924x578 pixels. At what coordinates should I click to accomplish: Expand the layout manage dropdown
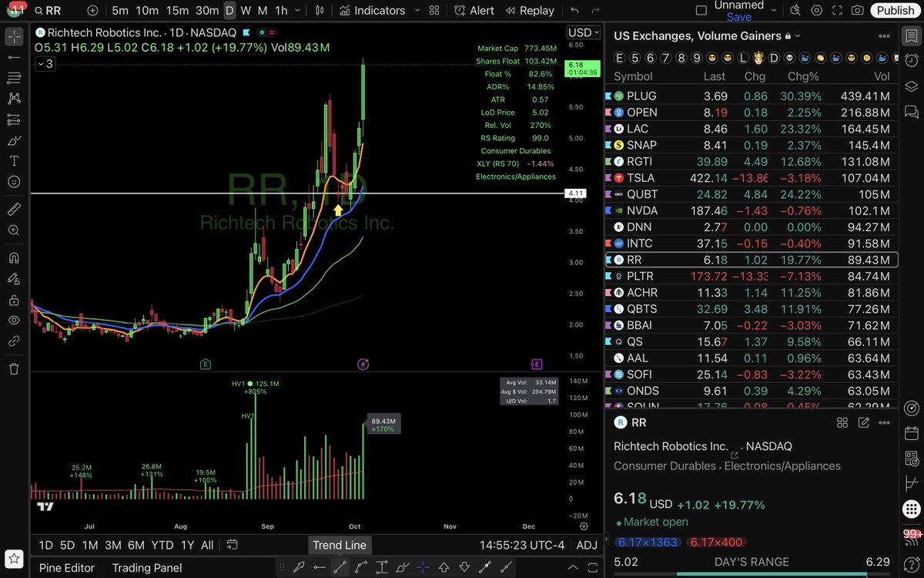coord(773,11)
